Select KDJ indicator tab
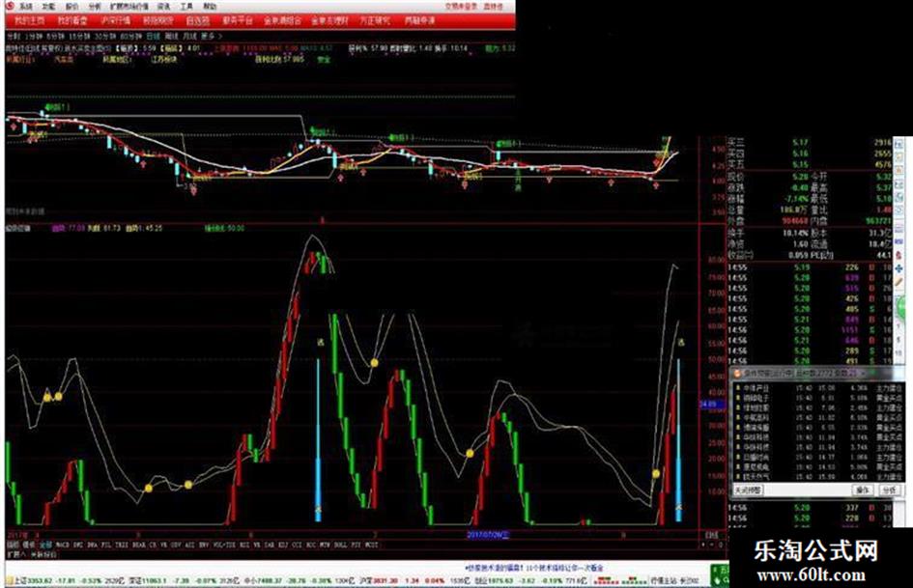This screenshot has width=913, height=588. click(x=283, y=545)
